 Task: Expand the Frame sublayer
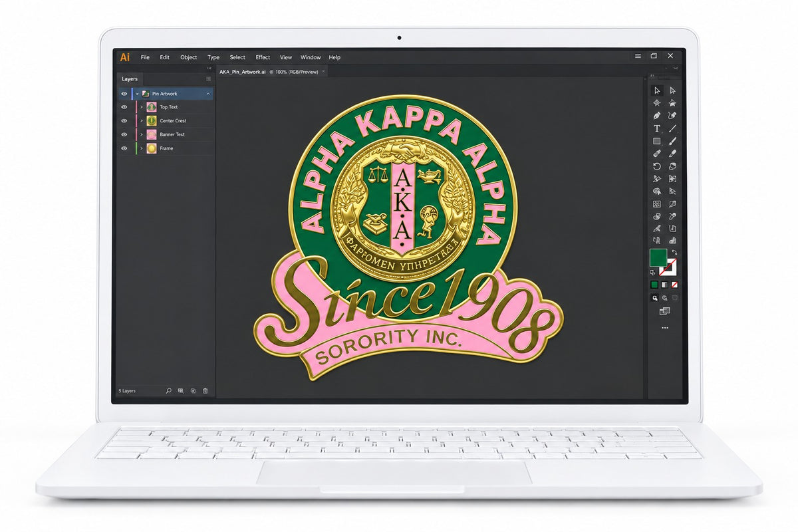142,148
